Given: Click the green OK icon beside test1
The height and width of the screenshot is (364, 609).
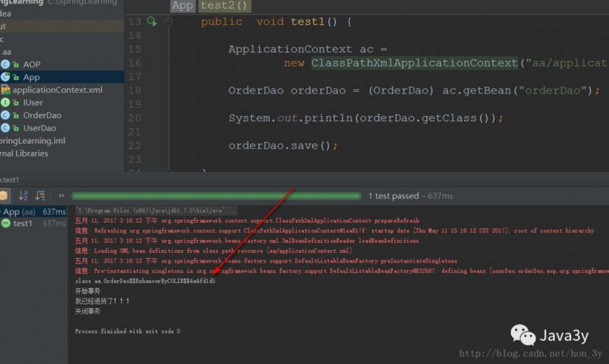Looking at the screenshot, I should [5, 223].
